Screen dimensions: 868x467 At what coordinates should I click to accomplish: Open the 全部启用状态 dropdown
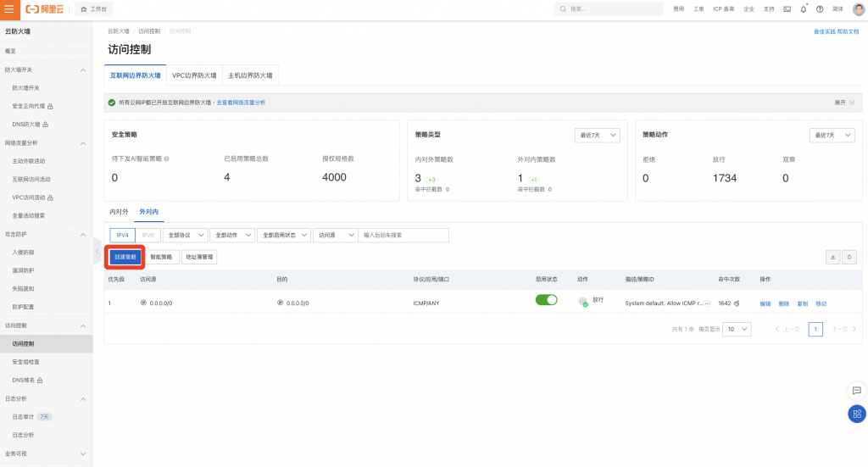(x=284, y=235)
